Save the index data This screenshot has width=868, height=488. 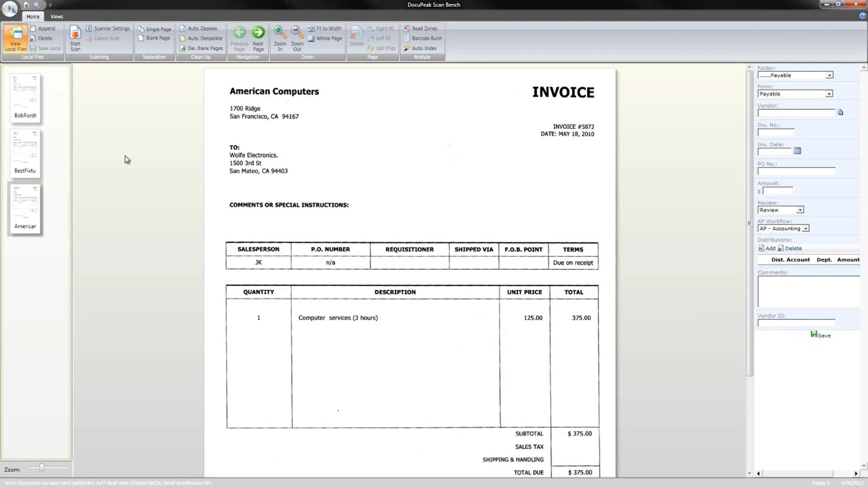click(820, 335)
